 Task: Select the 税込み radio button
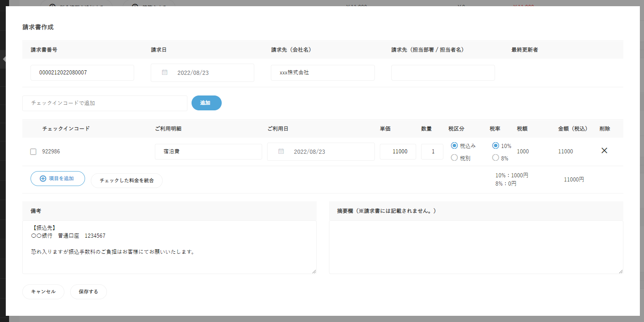[x=455, y=145]
